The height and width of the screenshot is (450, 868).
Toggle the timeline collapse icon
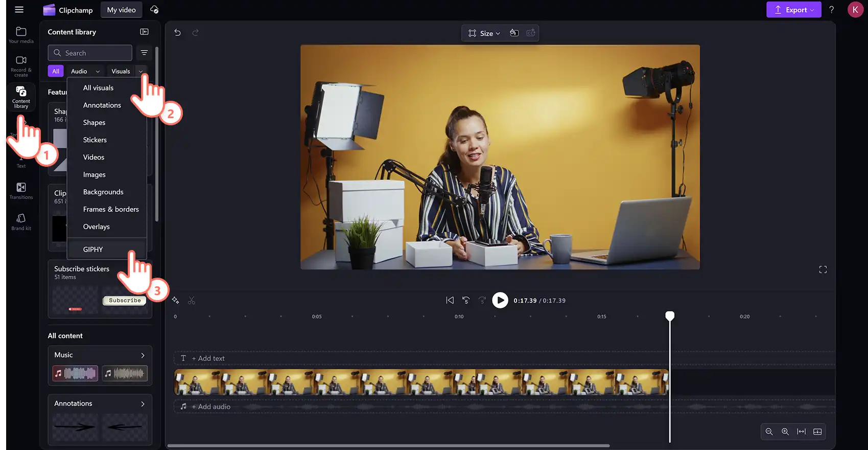(817, 432)
